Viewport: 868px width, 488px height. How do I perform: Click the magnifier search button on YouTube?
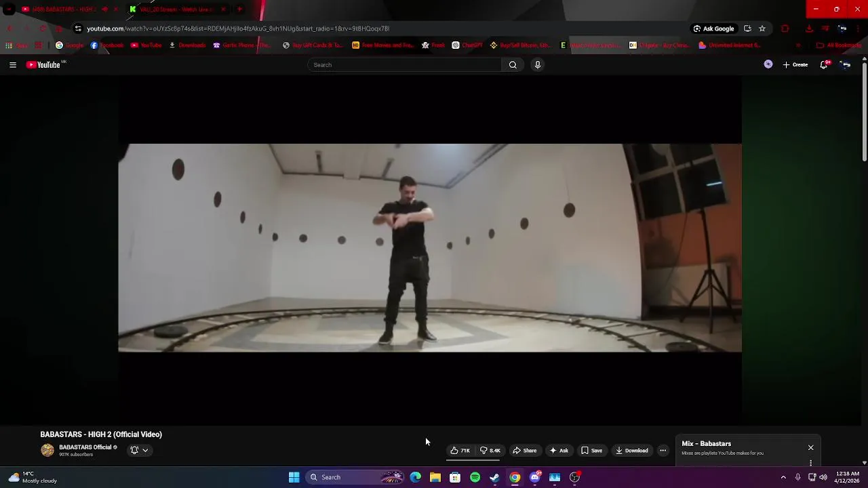pos(513,65)
